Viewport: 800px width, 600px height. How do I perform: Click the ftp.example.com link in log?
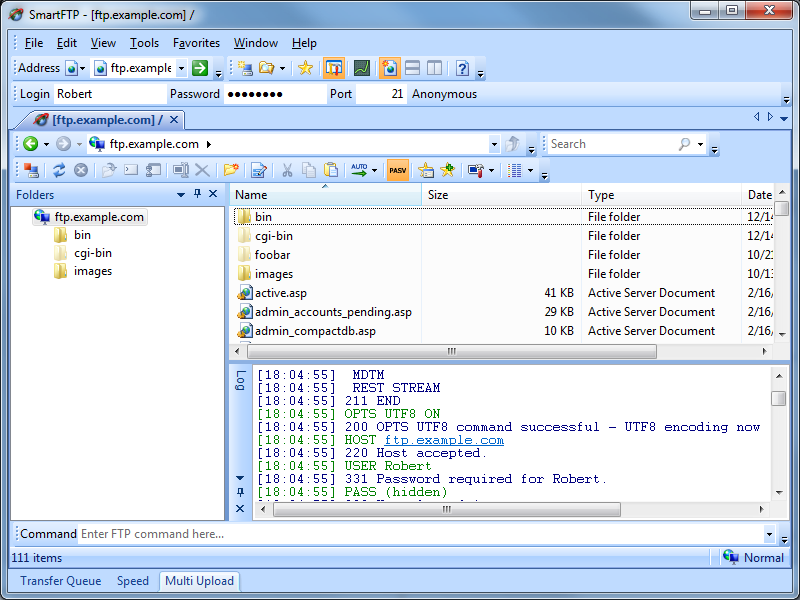click(444, 440)
